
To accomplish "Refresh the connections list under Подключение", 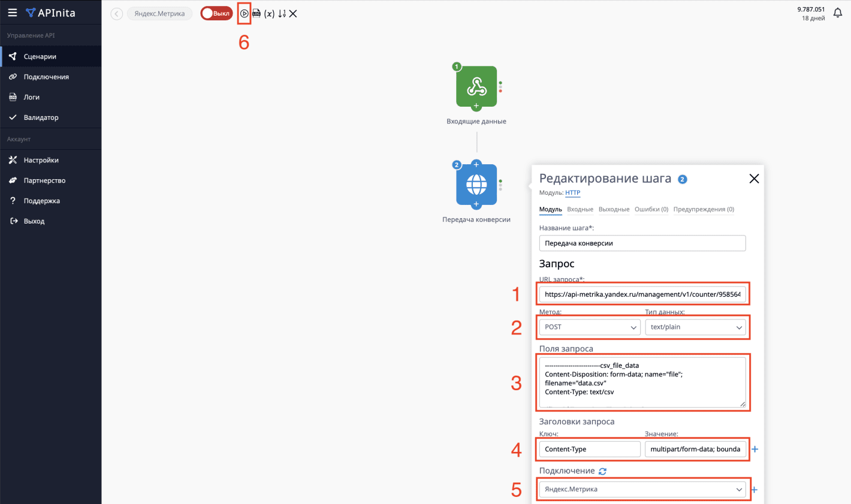I will (602, 471).
